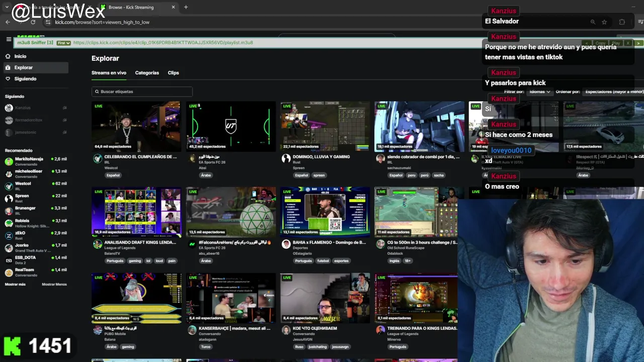
Task: Click the sniffed playlist.m3u8 URL
Action: tap(163, 43)
